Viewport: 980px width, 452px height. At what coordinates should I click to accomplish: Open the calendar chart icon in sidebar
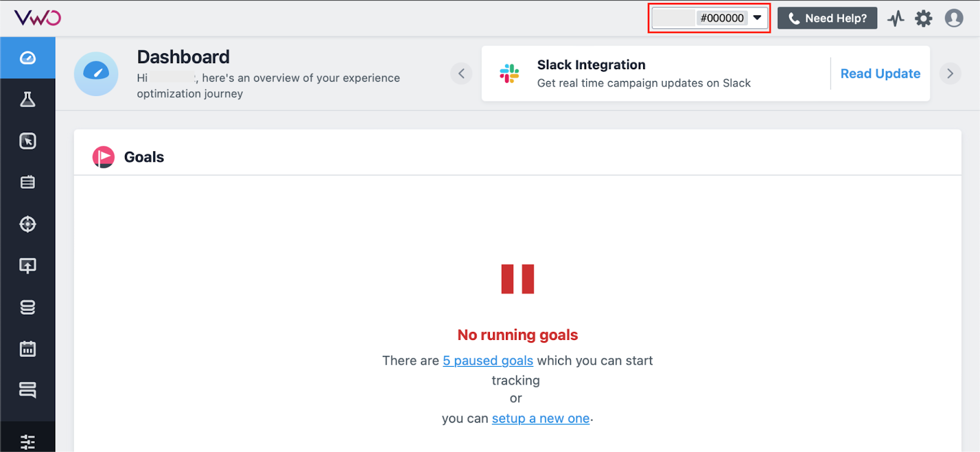[x=28, y=348]
